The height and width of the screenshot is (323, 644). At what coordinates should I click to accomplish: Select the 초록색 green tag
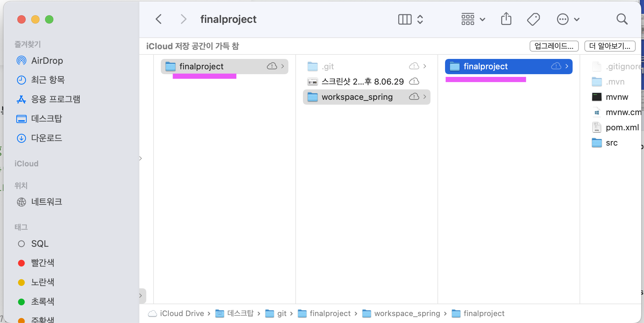click(x=36, y=302)
